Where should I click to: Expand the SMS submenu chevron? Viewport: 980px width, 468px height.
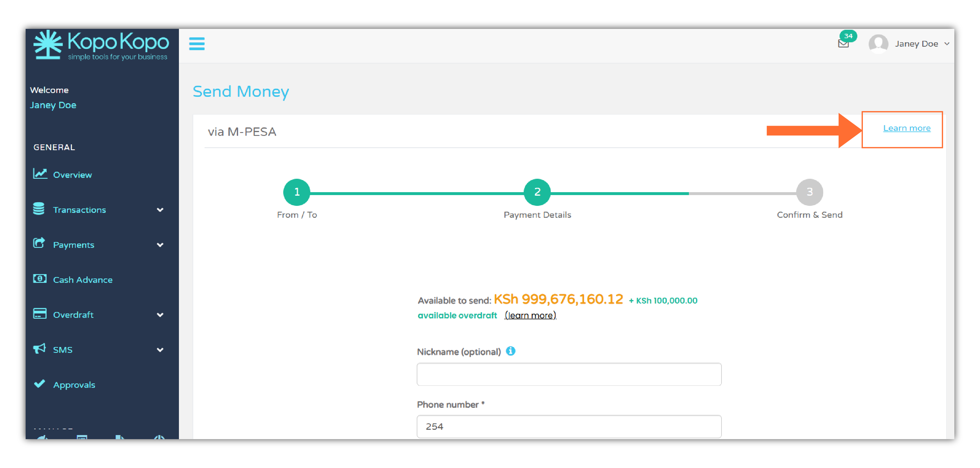click(x=160, y=350)
